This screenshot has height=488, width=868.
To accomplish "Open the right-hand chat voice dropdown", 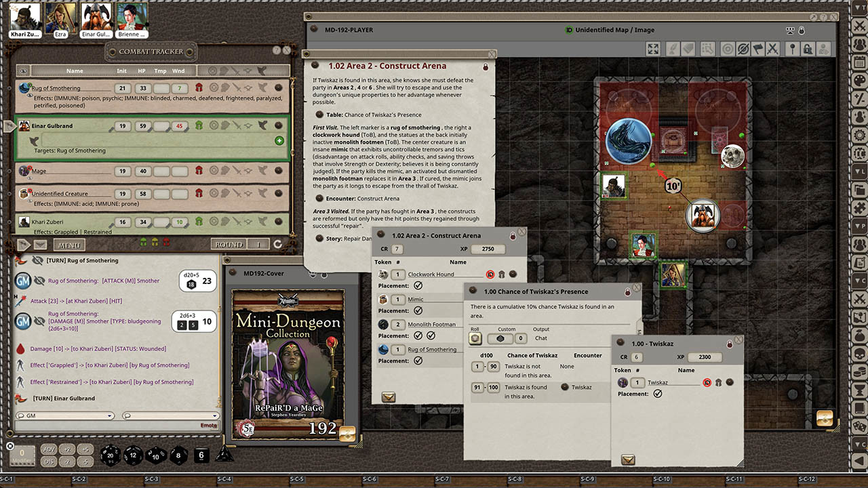I will click(x=215, y=415).
